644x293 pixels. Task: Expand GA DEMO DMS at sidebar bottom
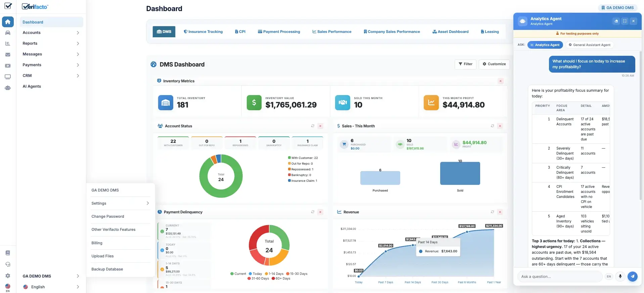[51, 276]
